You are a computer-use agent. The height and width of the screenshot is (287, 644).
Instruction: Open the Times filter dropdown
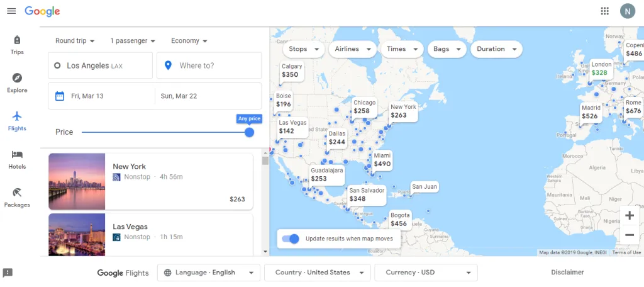pos(402,49)
